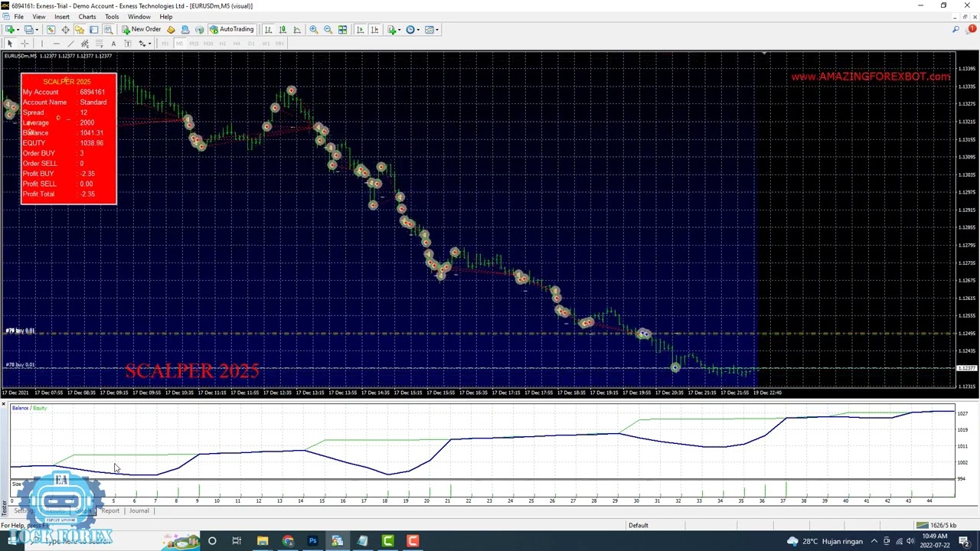The height and width of the screenshot is (551, 980).
Task: Switch to the M1 timeframe
Action: tap(165, 43)
